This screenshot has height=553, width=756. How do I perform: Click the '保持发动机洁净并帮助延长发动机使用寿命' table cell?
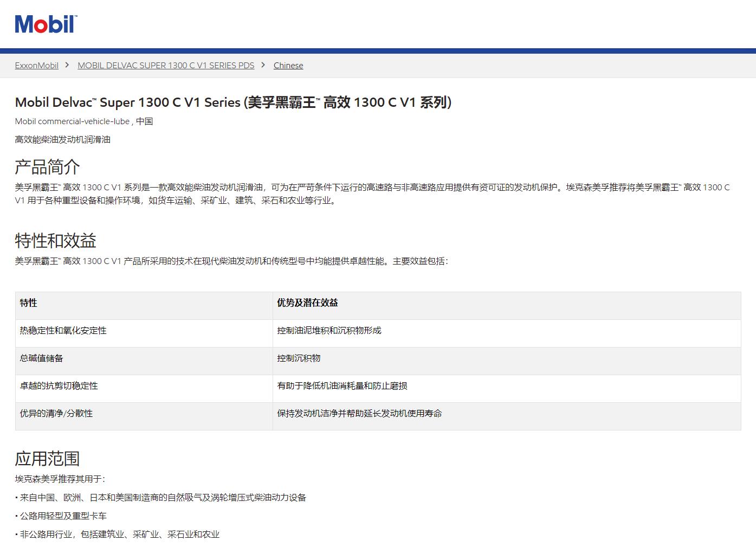[x=507, y=416]
